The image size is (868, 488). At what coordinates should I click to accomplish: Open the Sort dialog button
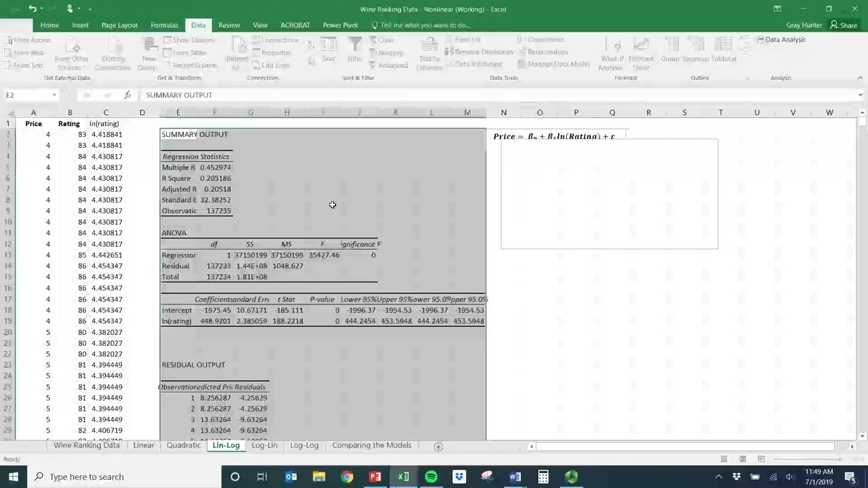[328, 51]
